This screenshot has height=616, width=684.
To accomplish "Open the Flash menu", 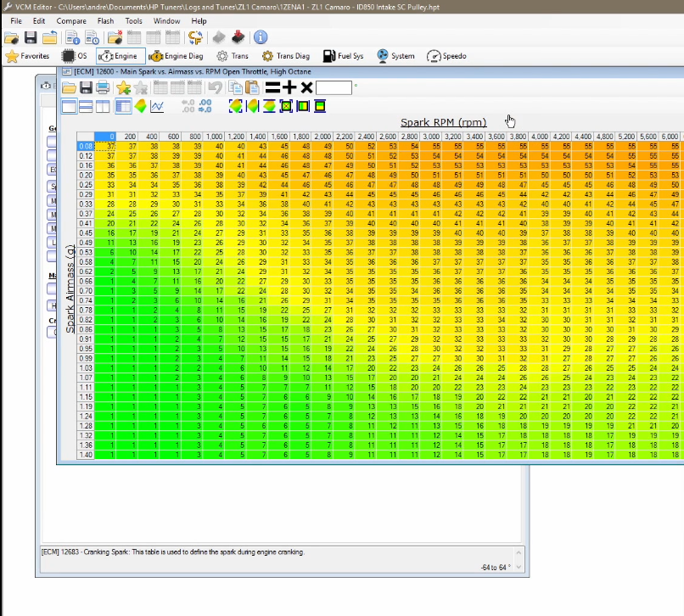I will pos(105,20).
